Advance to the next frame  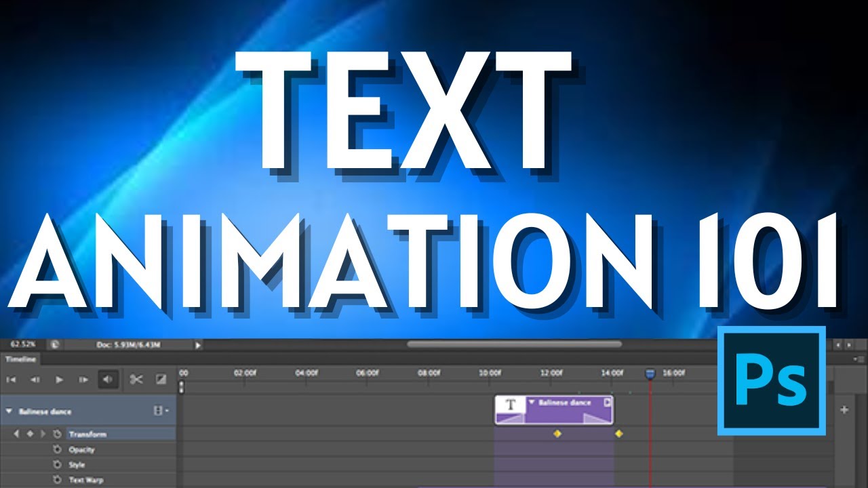coord(83,380)
